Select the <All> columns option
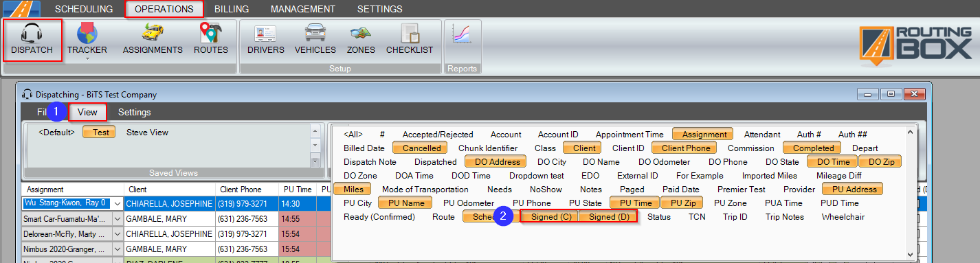Screen dimensions: 980x263 353,135
